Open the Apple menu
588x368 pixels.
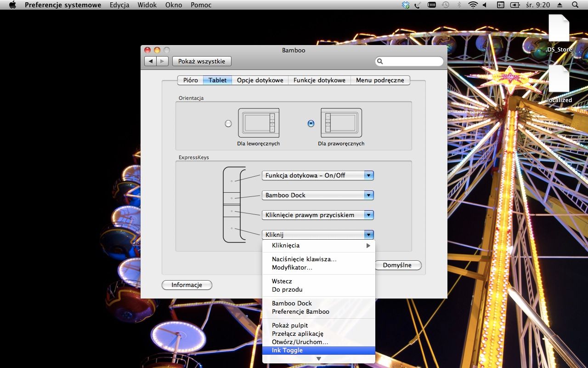coord(12,5)
